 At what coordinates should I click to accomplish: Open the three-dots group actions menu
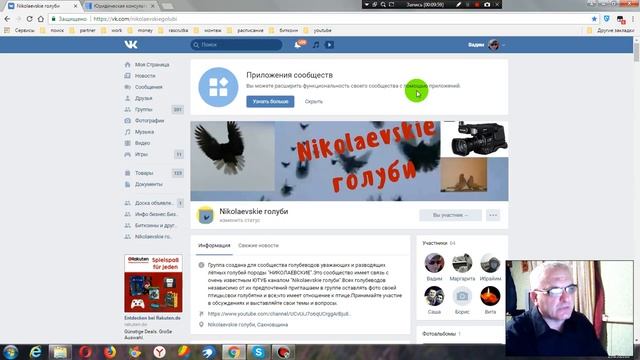click(493, 215)
